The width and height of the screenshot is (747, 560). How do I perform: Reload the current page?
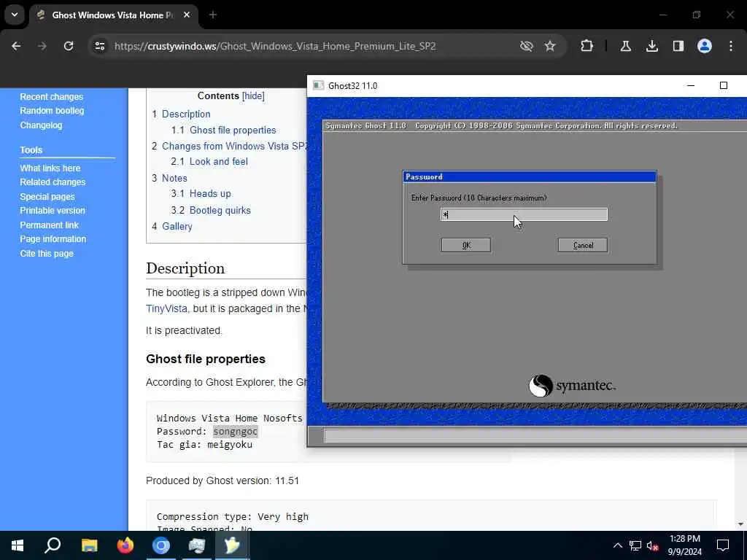[x=69, y=46]
